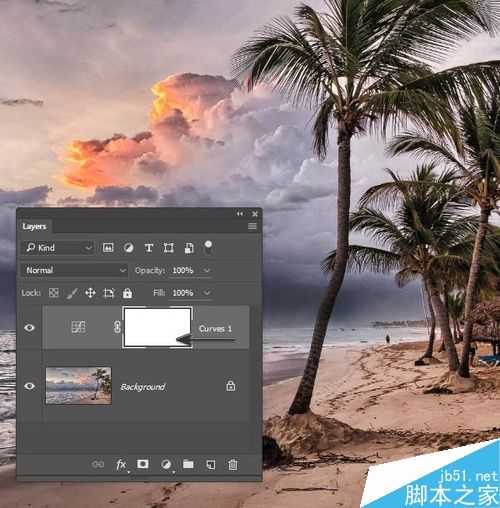Expand the Opacity slider arrow

(207, 270)
